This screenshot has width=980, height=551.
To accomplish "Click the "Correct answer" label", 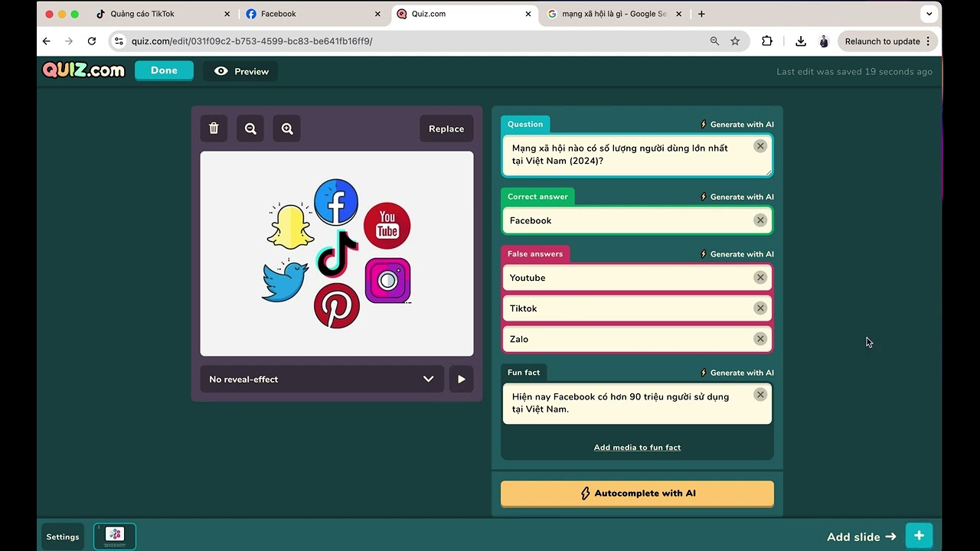I will (x=537, y=197).
